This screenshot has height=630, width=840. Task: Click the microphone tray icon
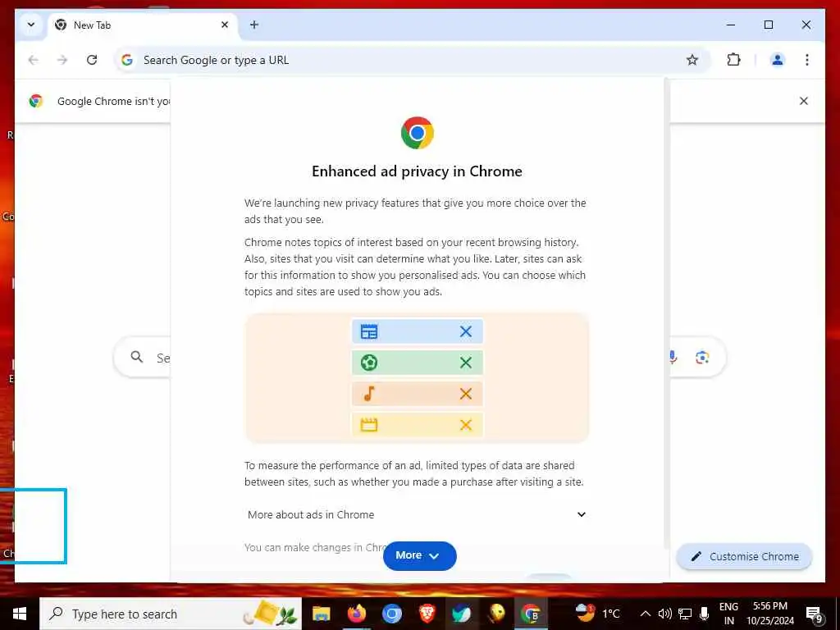click(705, 614)
